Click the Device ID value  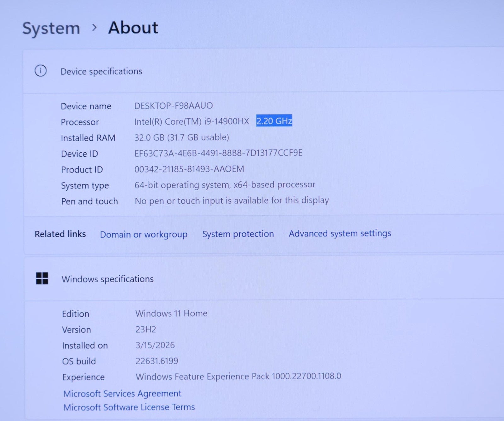[218, 153]
